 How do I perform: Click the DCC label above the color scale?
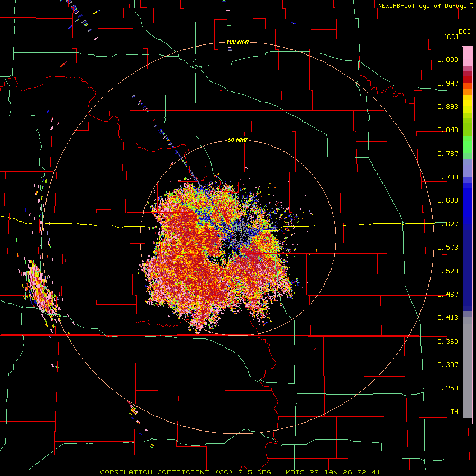[x=465, y=32]
